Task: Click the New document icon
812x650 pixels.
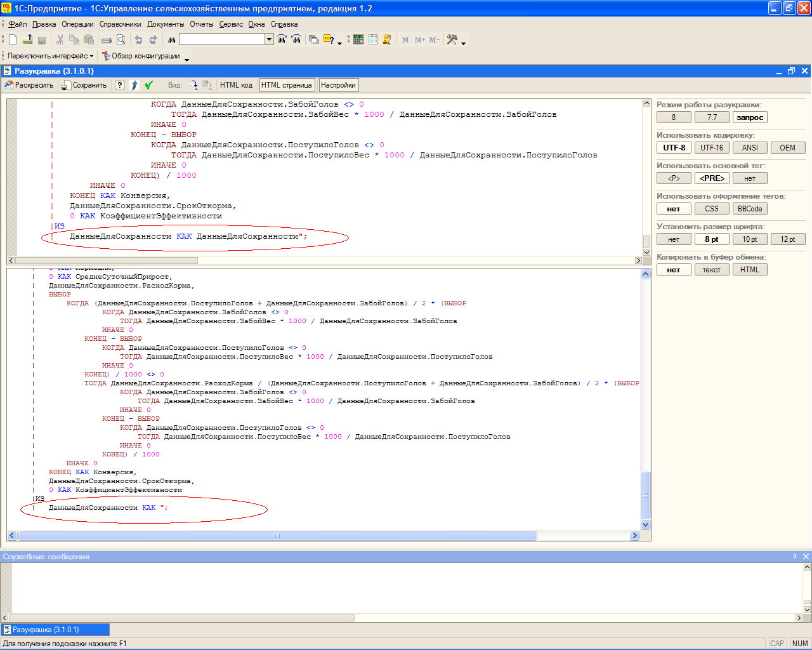Action: pos(13,39)
